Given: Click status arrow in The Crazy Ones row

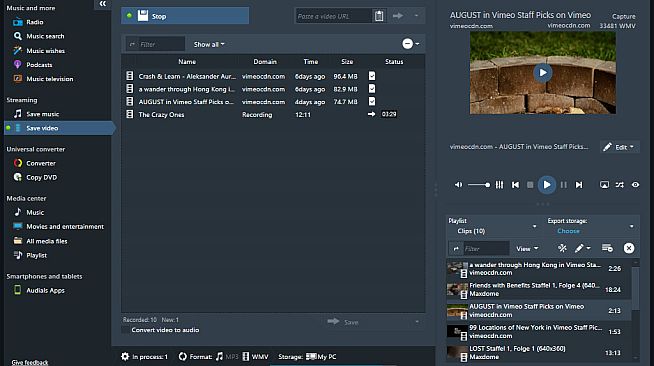Looking at the screenshot, I should pyautogui.click(x=371, y=114).
